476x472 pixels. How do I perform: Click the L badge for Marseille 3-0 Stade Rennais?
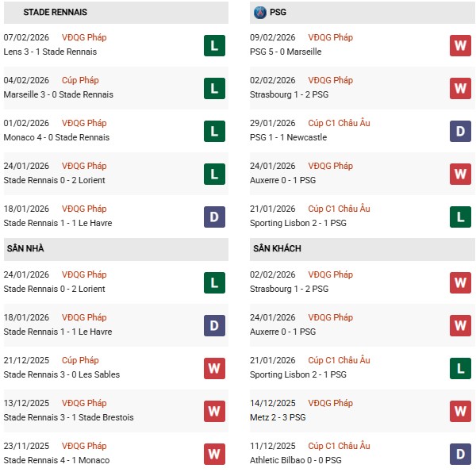[x=214, y=88]
